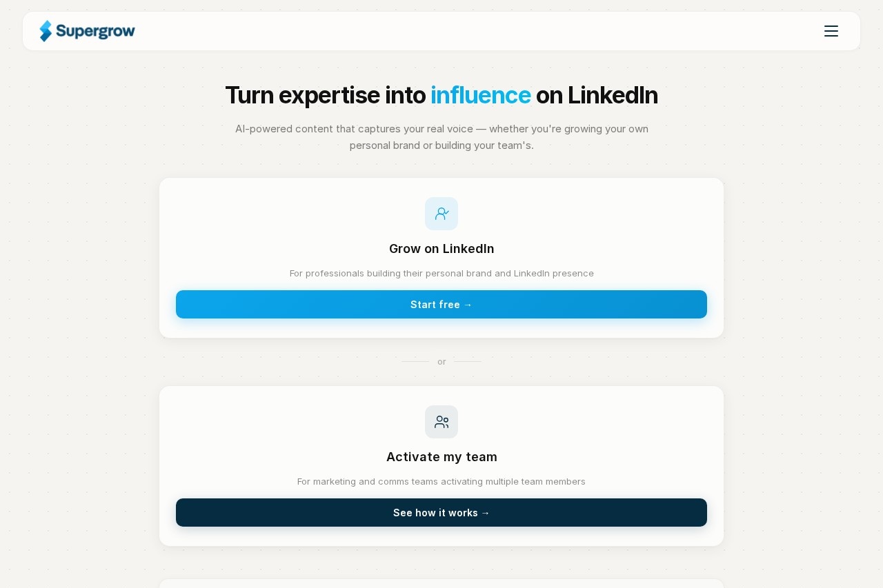Screen dimensions: 883x588
Task: Click the partially visible card at page bottom
Action: [441, 583]
